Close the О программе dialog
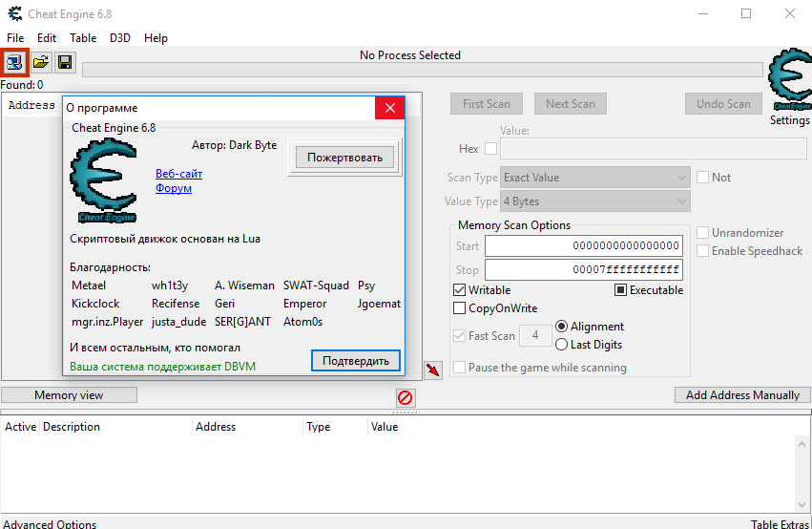812x529 pixels. pyautogui.click(x=389, y=108)
